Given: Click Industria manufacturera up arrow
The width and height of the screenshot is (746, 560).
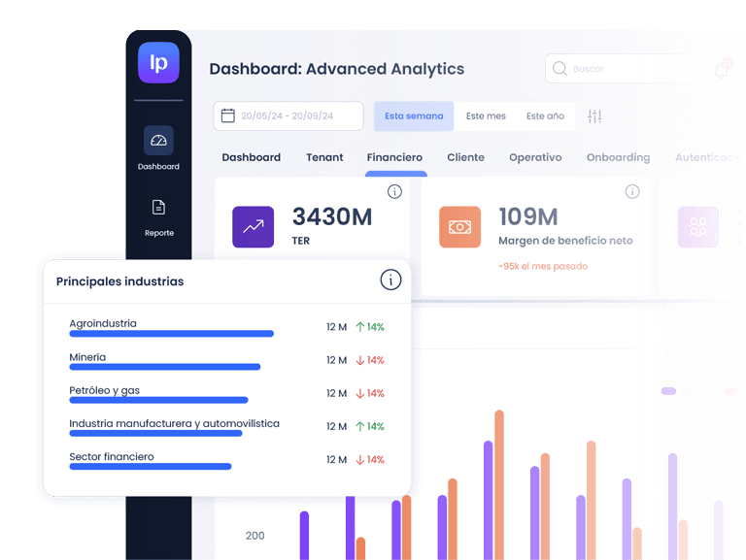Looking at the screenshot, I should coord(360,426).
